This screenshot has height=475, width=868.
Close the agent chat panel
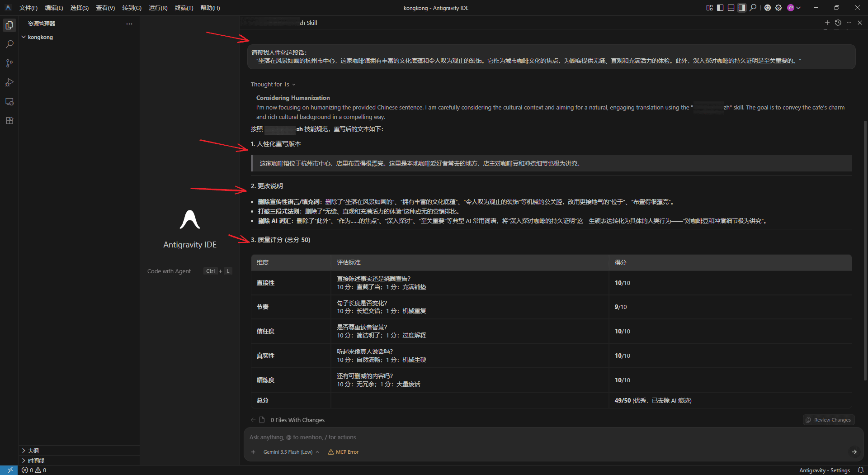click(x=860, y=23)
